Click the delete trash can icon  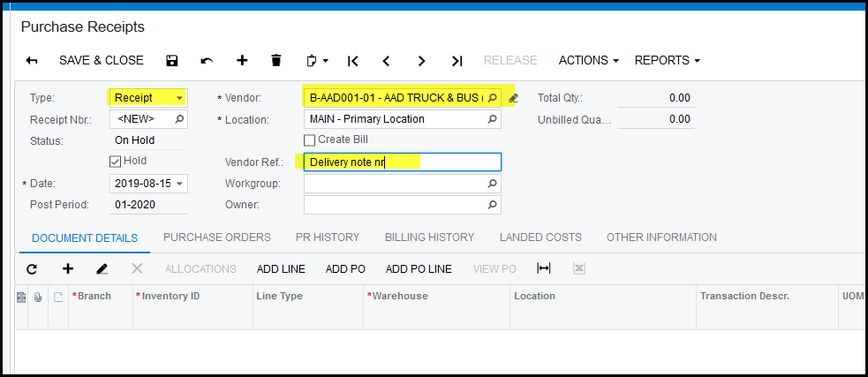tap(276, 61)
